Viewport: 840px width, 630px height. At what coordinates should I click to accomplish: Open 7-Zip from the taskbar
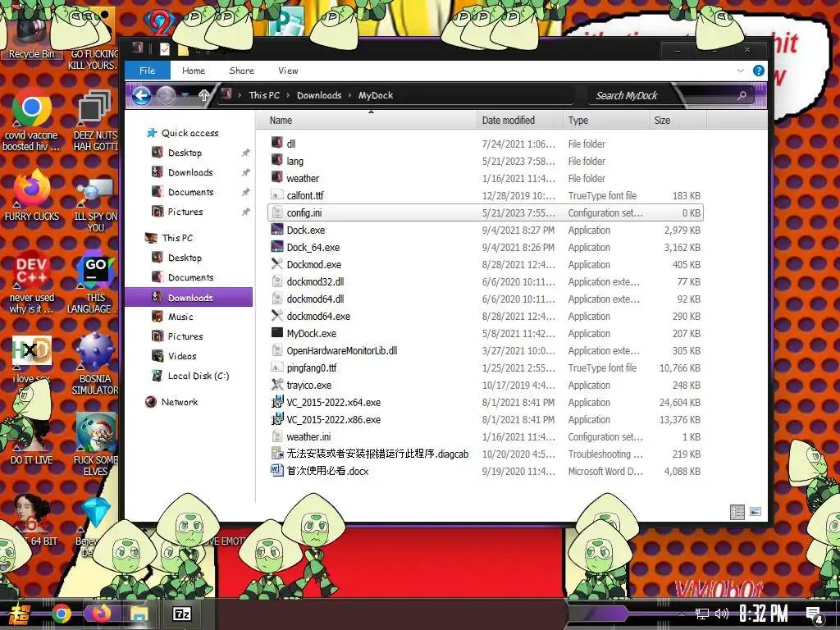182,614
